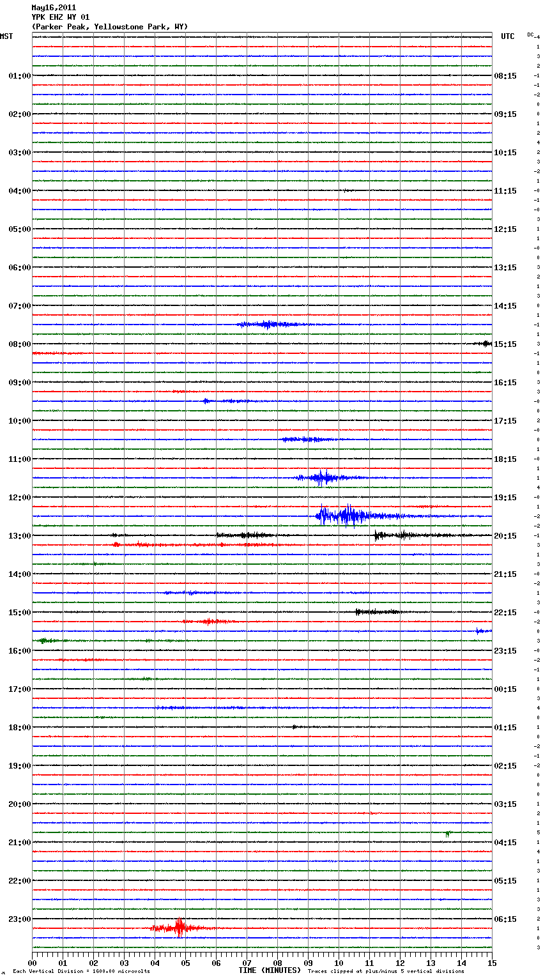Click the MST axis header
This screenshot has height=980, width=543.
click(6, 36)
